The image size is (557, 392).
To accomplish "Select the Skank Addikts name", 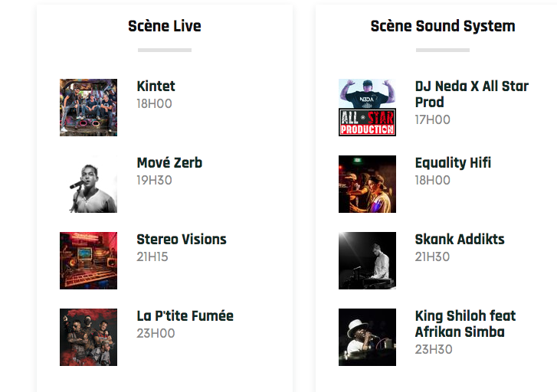I will (460, 240).
